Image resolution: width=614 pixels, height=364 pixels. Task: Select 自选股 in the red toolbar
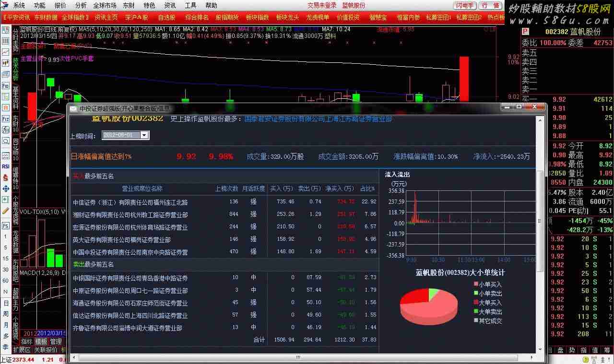167,17
